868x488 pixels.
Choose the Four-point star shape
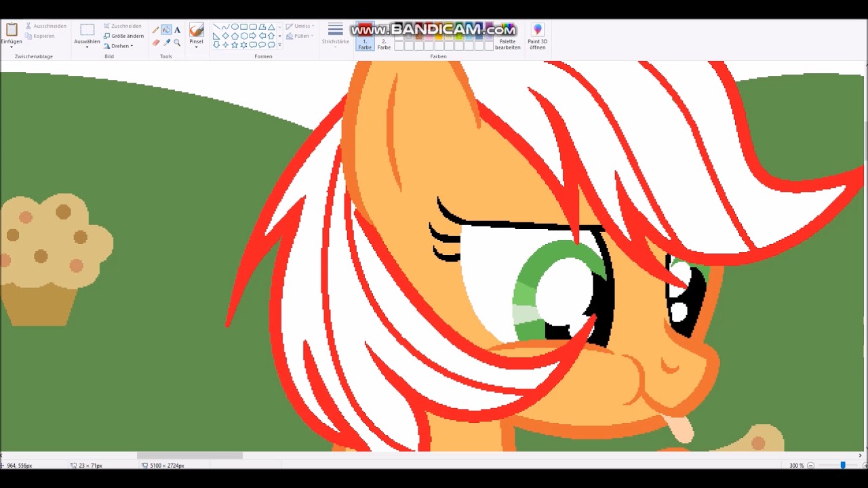226,45
